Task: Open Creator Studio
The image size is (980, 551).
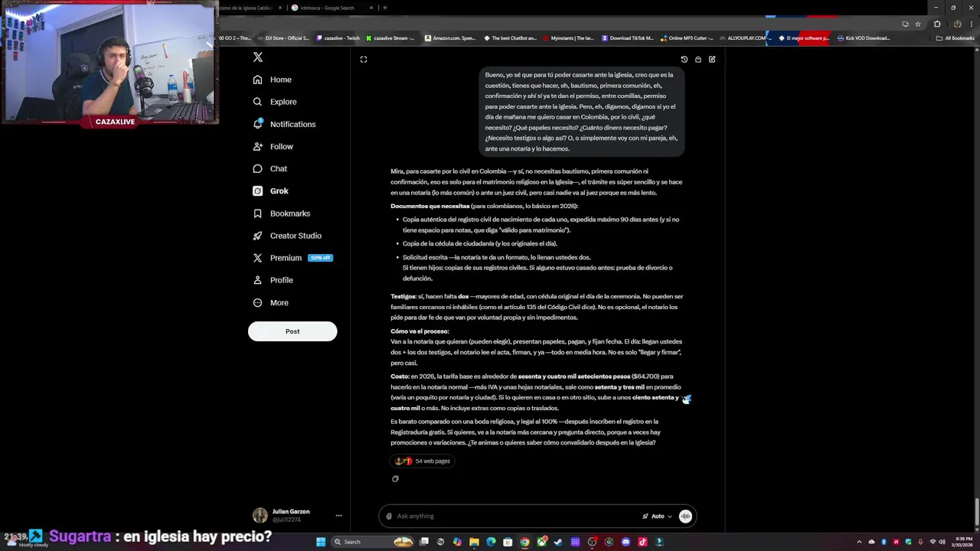Action: pos(287,236)
